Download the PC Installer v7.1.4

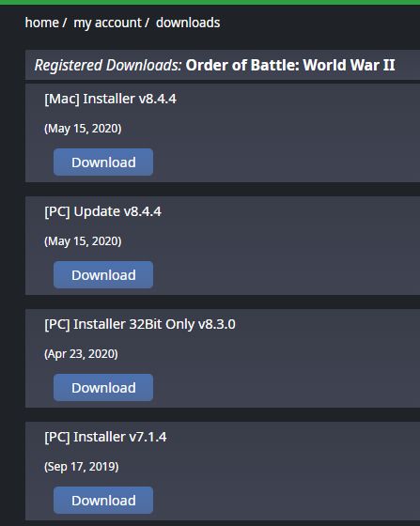tap(103, 500)
